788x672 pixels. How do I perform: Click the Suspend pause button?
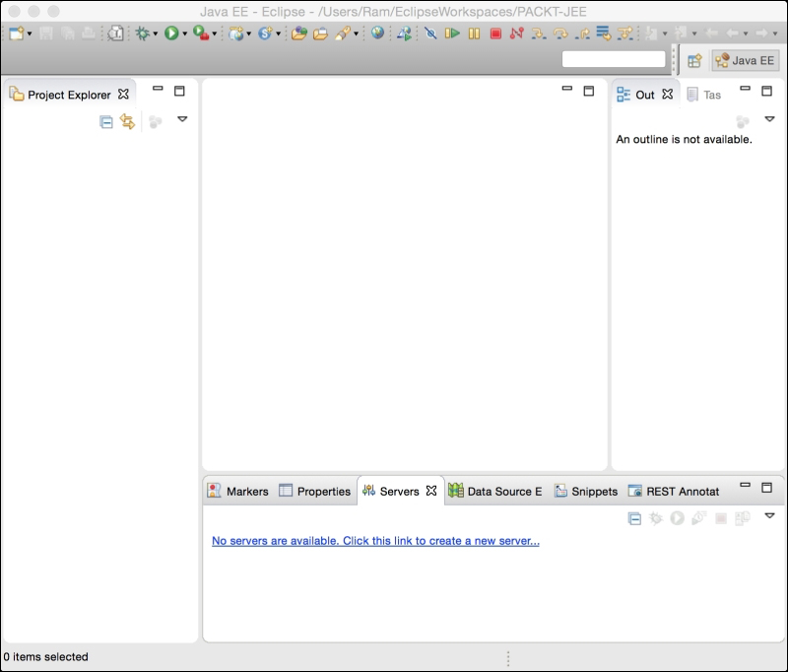(x=474, y=34)
